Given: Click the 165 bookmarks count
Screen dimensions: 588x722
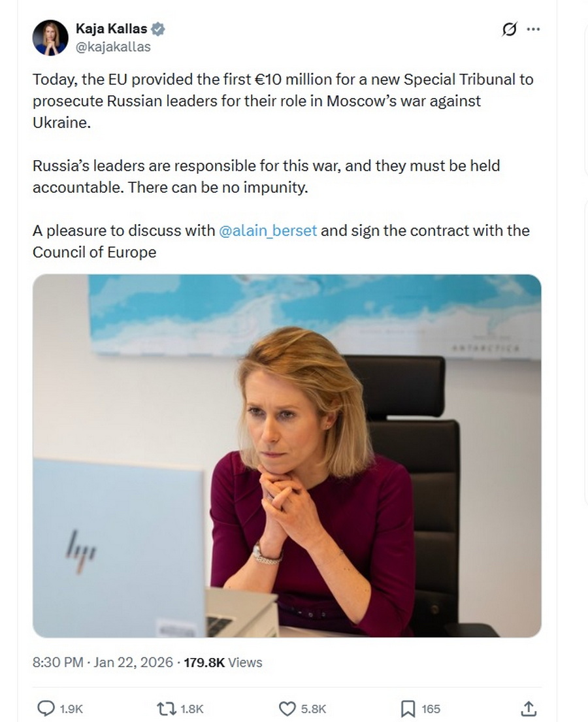Looking at the screenshot, I should (431, 709).
